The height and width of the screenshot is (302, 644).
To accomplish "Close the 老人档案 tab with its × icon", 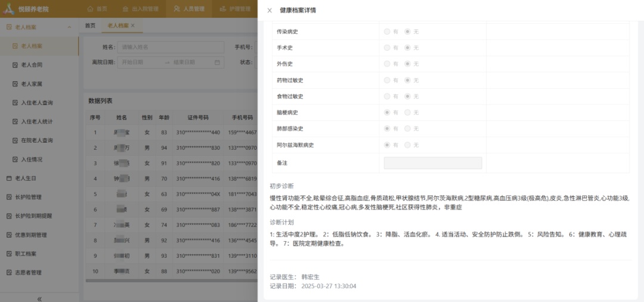I will [x=133, y=26].
